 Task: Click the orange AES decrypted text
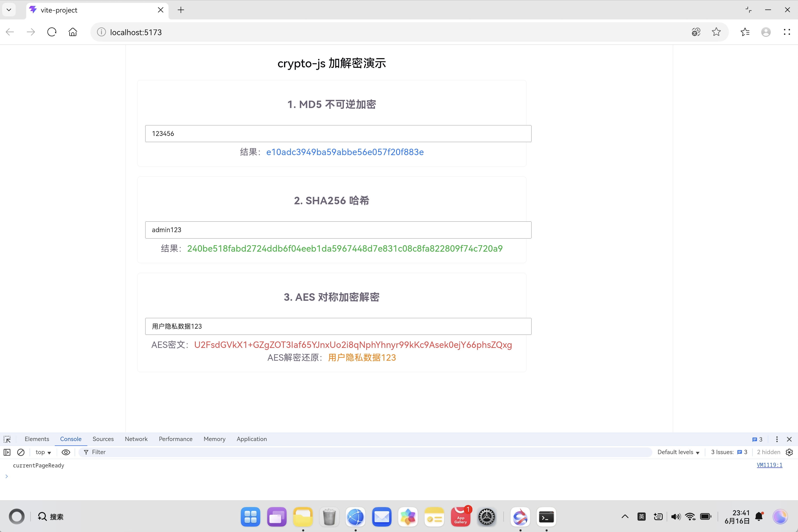362,358
